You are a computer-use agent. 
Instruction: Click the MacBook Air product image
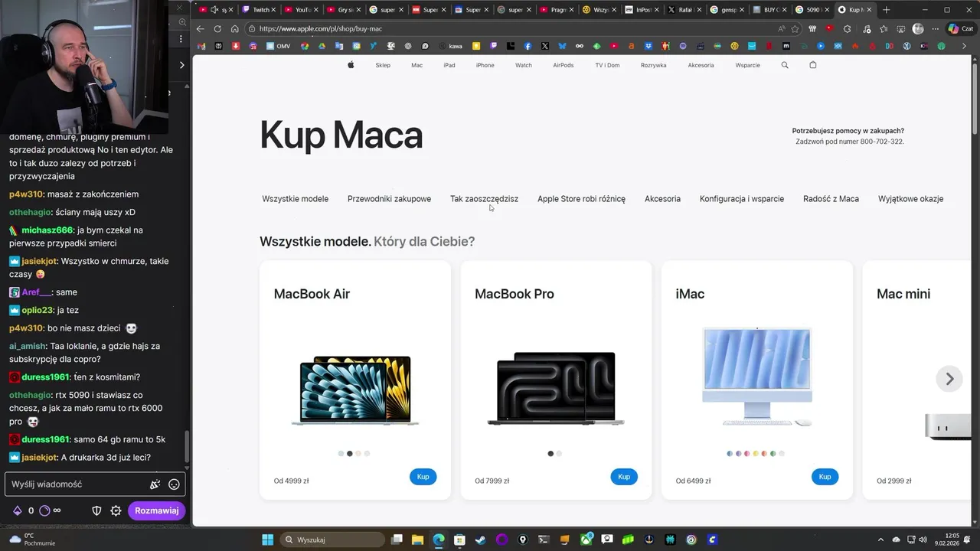point(355,390)
